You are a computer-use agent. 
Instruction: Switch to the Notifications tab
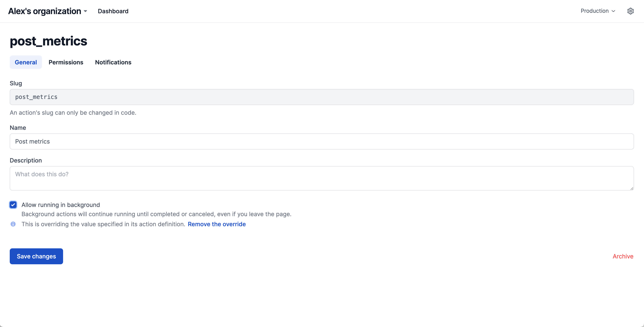coord(113,62)
